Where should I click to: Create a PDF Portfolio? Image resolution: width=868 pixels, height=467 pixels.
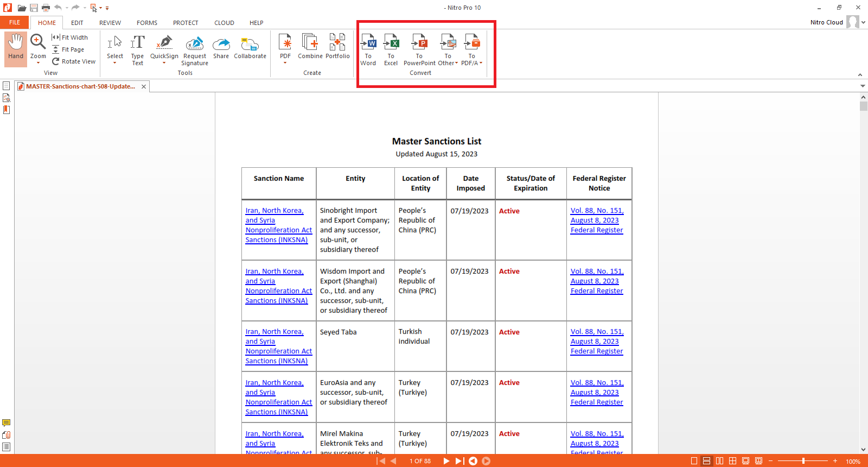click(x=337, y=47)
